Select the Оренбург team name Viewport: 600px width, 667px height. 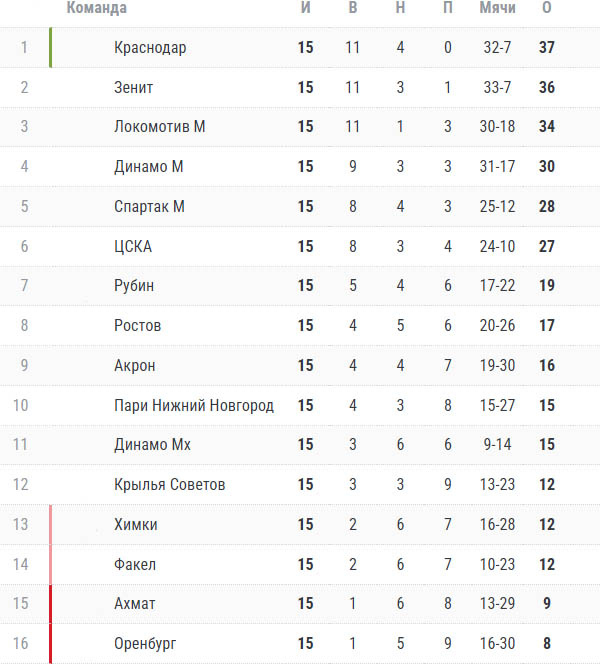click(x=145, y=643)
